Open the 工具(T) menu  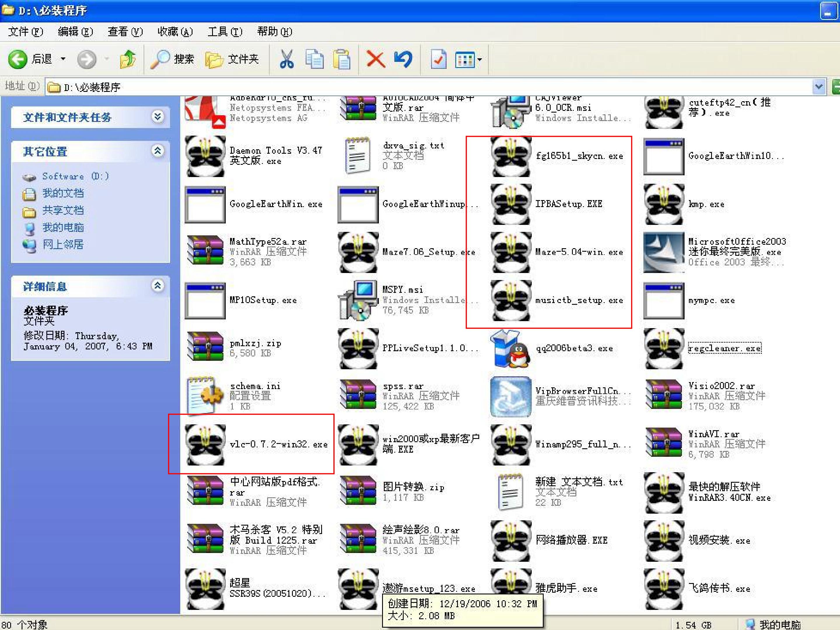[x=225, y=32]
